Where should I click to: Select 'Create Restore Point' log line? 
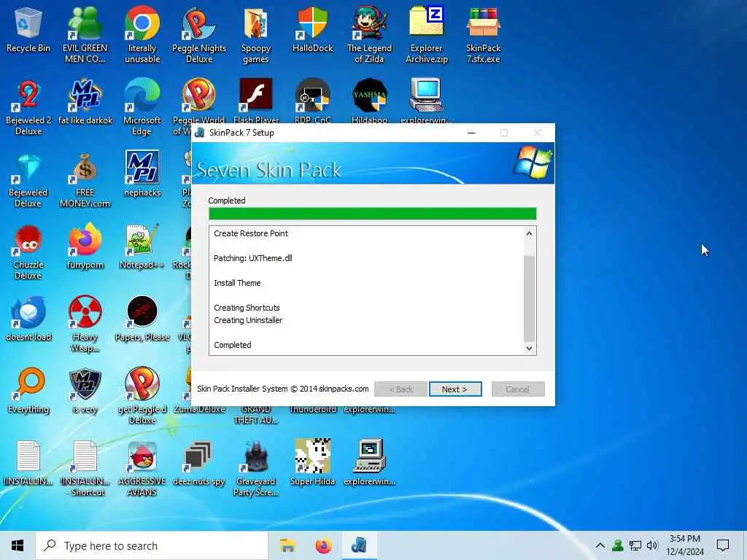(251, 233)
